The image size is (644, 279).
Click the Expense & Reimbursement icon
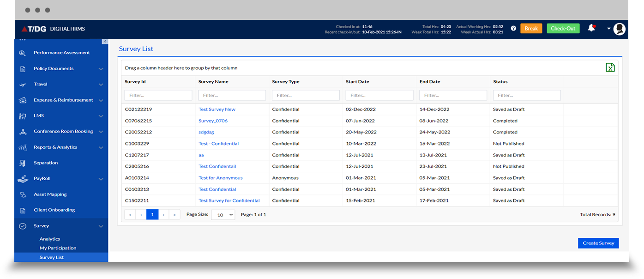(x=23, y=100)
